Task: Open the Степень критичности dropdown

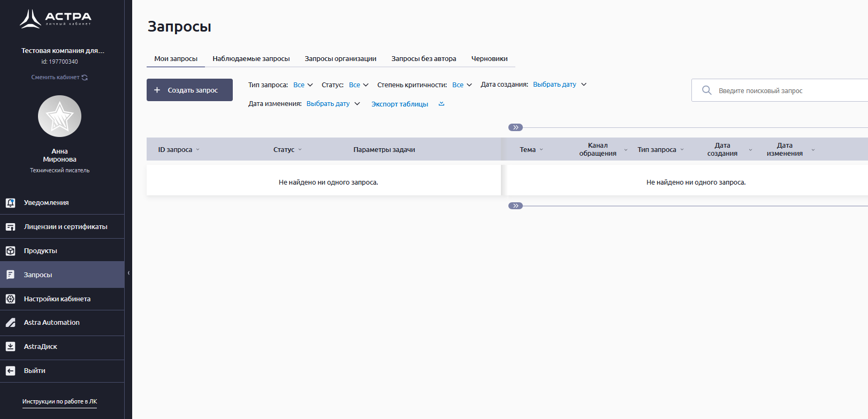Action: coord(462,85)
